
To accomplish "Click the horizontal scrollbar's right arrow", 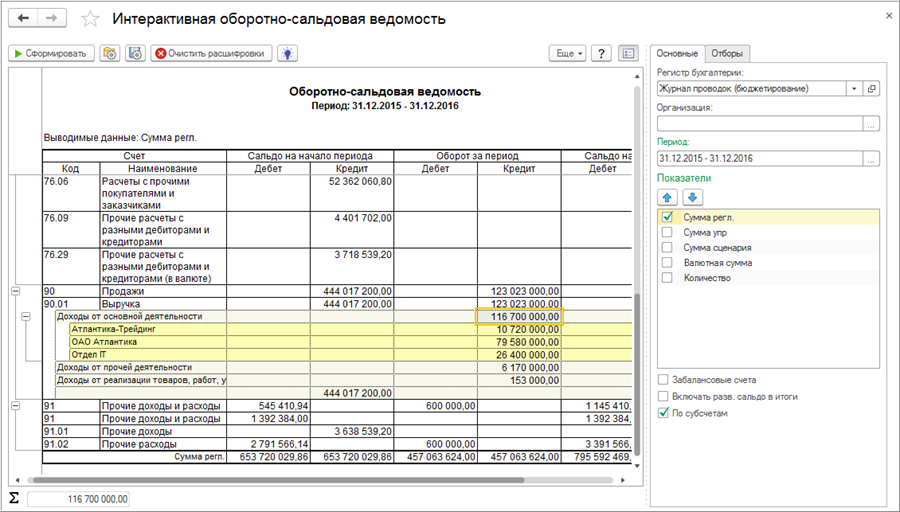I will coord(623,480).
